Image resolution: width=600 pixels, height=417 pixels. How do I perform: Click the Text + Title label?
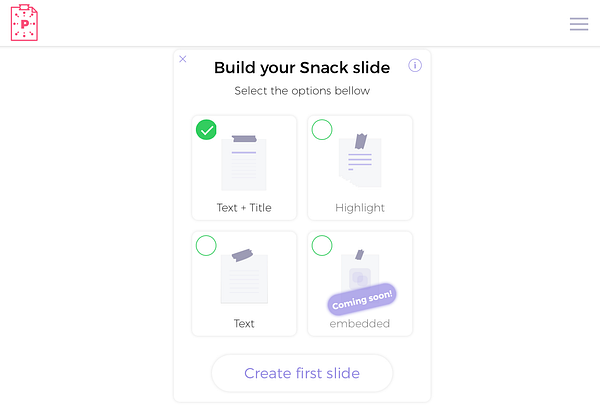[x=244, y=208]
